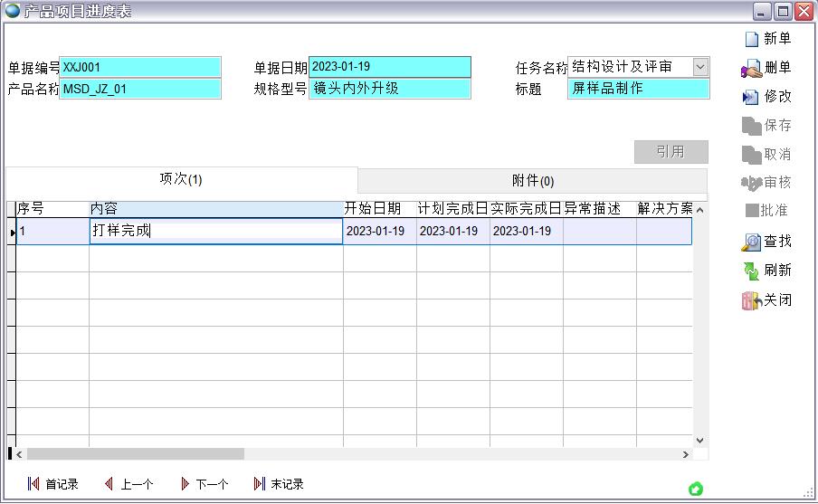Click the 单据编号 field XXJ001
The width and height of the screenshot is (818, 504).
(140, 67)
